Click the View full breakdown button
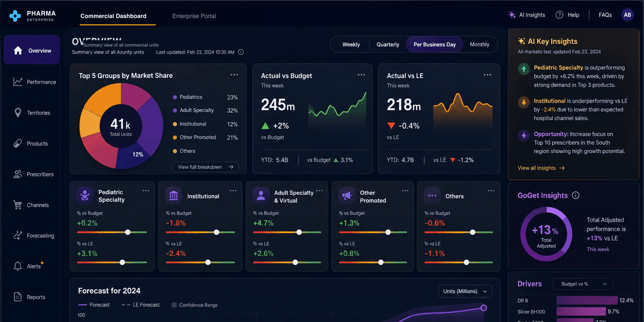Image resolution: width=644 pixels, height=322 pixels. point(205,167)
